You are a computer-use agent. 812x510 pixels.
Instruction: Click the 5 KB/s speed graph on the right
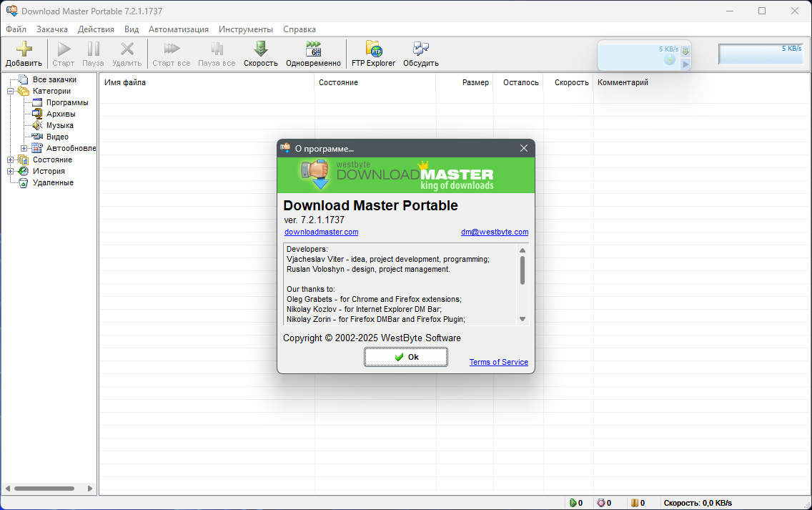pos(761,54)
